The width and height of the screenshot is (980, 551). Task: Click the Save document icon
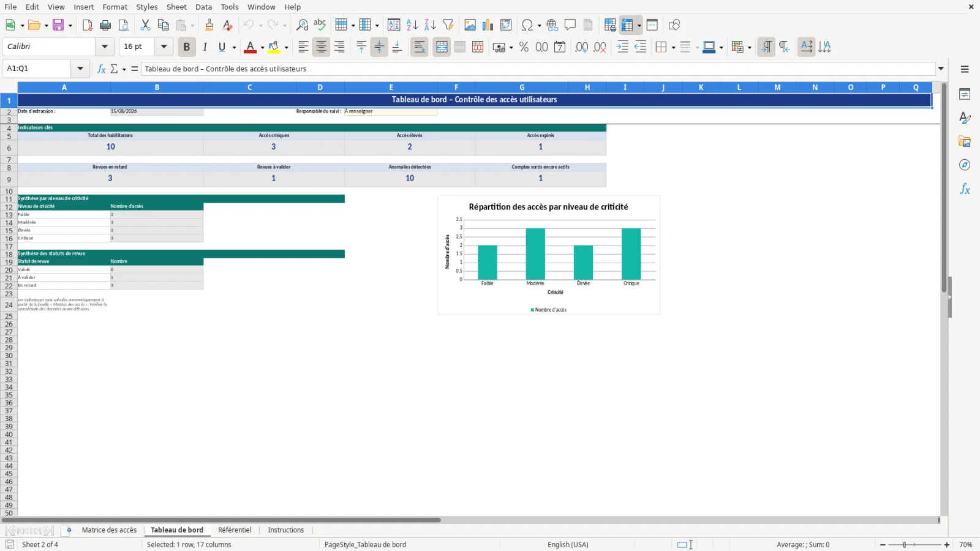(x=58, y=25)
